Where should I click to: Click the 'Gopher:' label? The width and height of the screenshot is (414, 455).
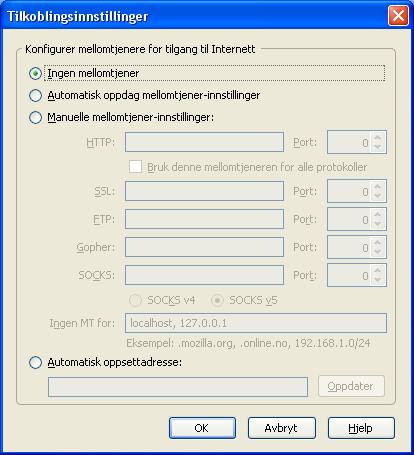coord(96,247)
